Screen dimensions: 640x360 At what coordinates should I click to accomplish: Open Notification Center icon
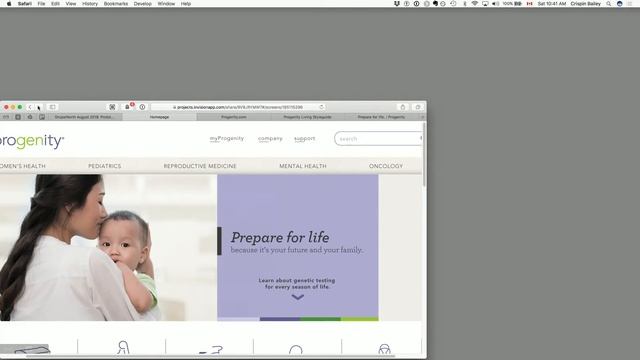(x=630, y=4)
